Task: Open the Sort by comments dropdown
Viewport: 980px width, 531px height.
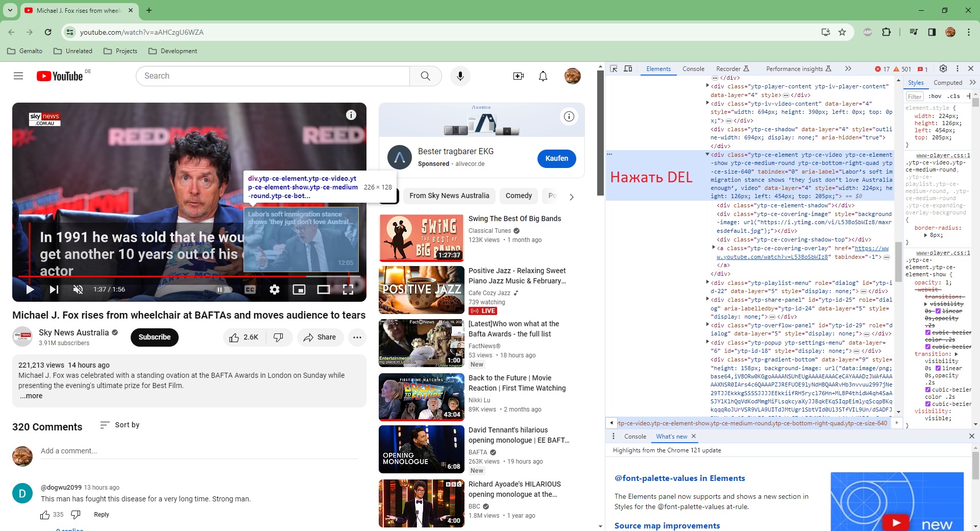Action: point(120,425)
